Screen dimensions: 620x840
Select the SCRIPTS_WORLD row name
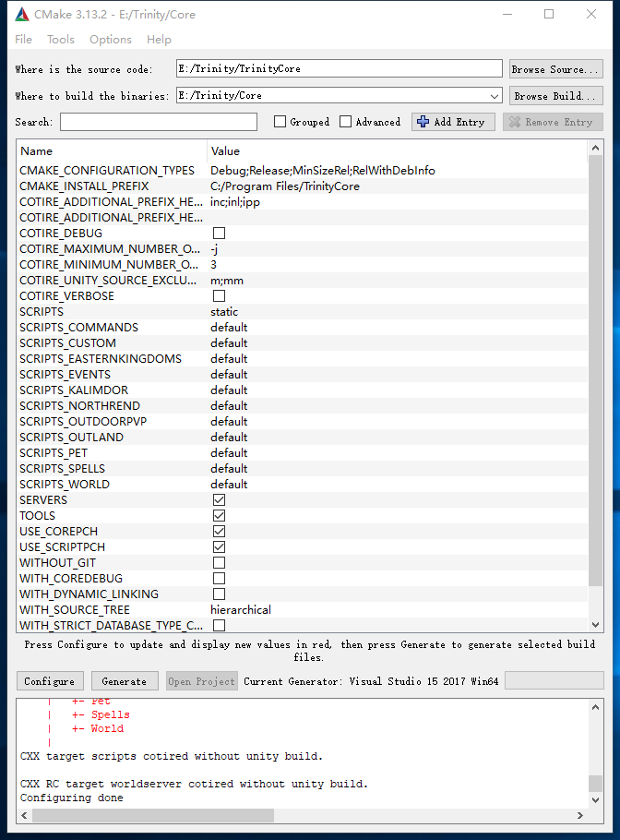[65, 485]
